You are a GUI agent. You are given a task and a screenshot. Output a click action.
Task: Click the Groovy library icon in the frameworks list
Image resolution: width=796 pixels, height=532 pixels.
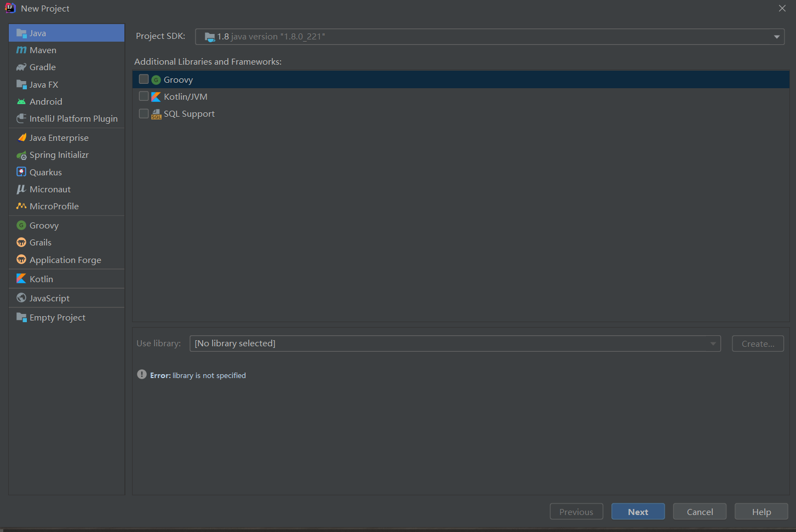click(156, 80)
